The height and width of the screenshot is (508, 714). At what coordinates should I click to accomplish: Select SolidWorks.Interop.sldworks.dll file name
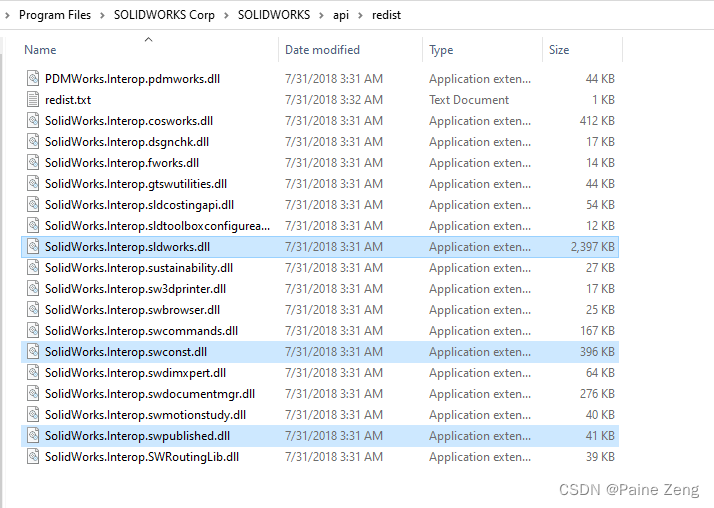127,246
